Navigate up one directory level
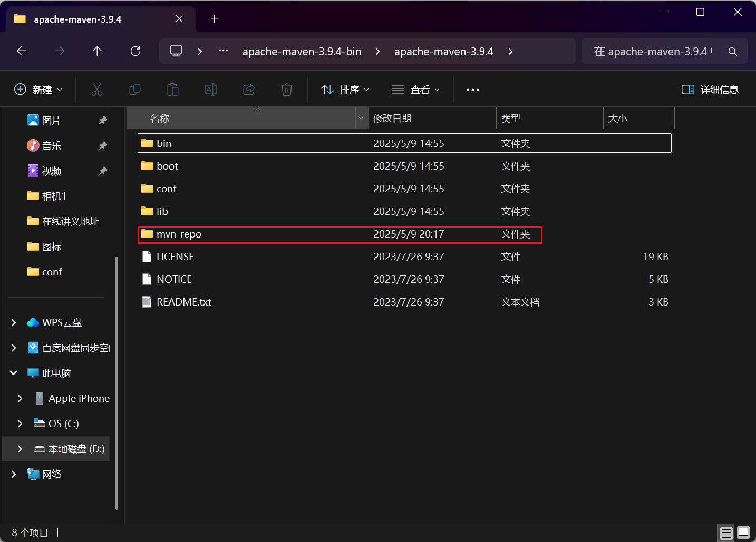This screenshot has width=756, height=542. (x=97, y=51)
